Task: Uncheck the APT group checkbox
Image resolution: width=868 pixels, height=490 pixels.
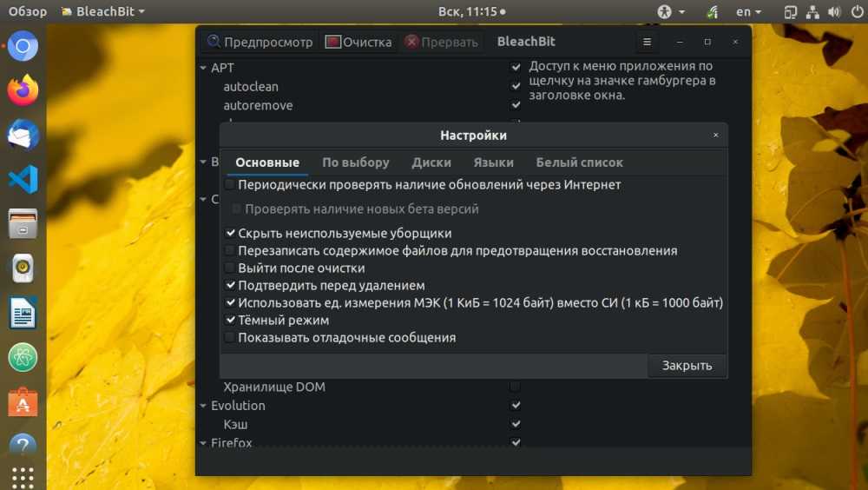Action: (516, 68)
